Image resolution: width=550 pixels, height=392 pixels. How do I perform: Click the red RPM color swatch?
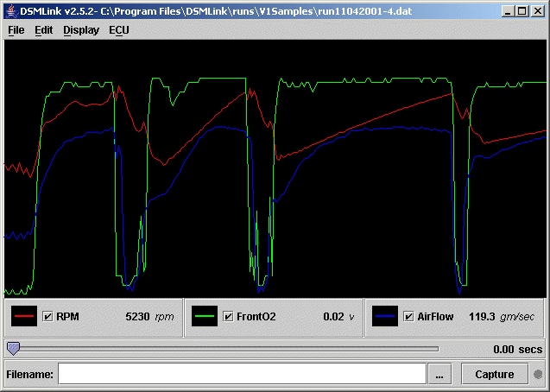(x=25, y=317)
